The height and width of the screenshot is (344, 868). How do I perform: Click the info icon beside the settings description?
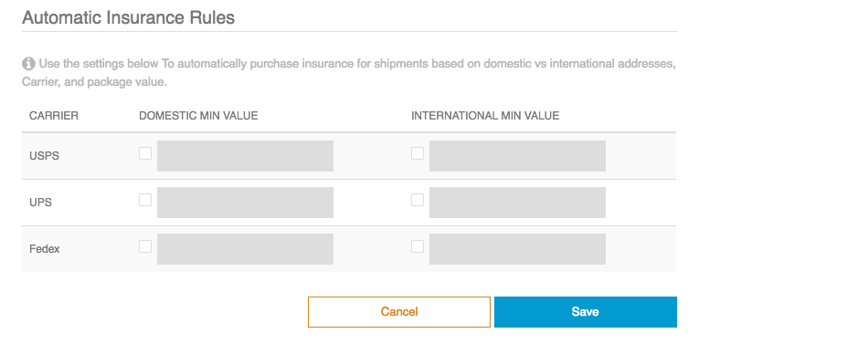28,64
